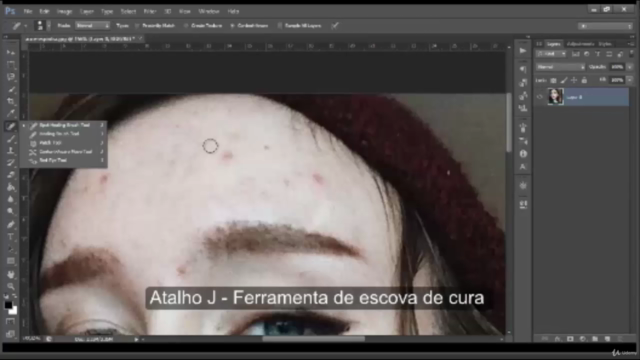Image resolution: width=640 pixels, height=360 pixels.
Task: Click the foreground color swatch
Action: 8,305
